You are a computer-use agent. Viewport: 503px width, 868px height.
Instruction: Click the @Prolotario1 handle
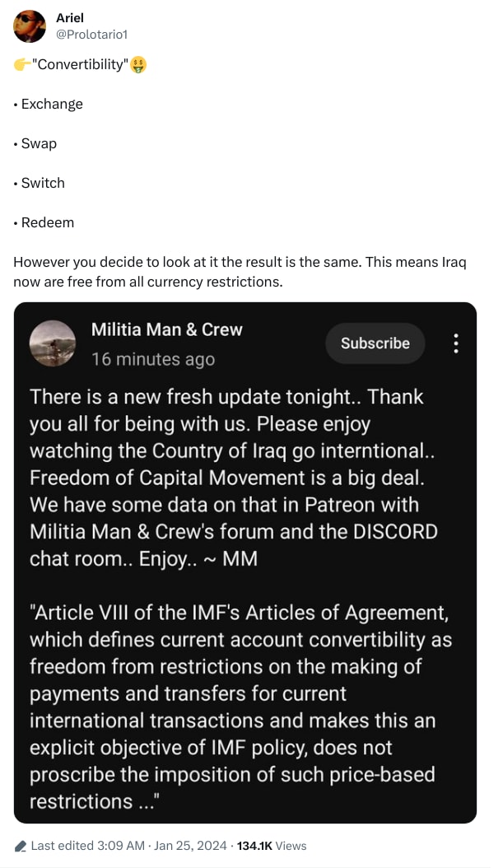(91, 34)
